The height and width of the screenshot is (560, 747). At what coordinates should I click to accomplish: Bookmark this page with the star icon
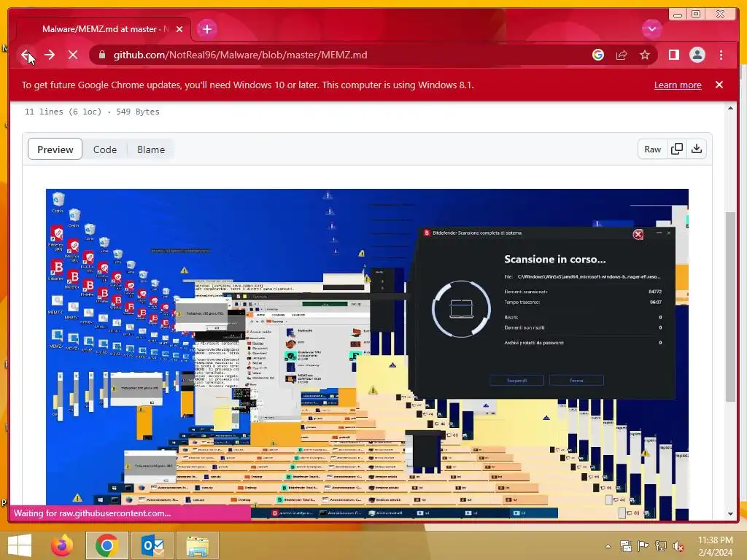tap(645, 55)
